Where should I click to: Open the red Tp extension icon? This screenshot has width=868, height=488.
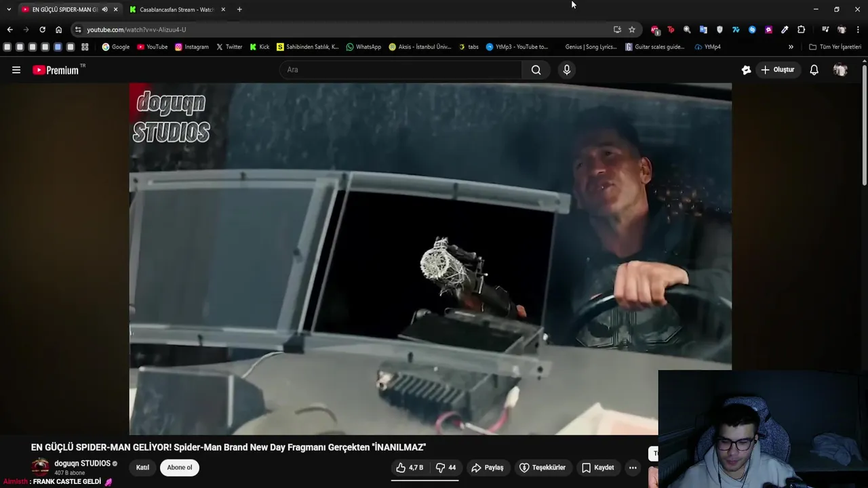point(671,30)
